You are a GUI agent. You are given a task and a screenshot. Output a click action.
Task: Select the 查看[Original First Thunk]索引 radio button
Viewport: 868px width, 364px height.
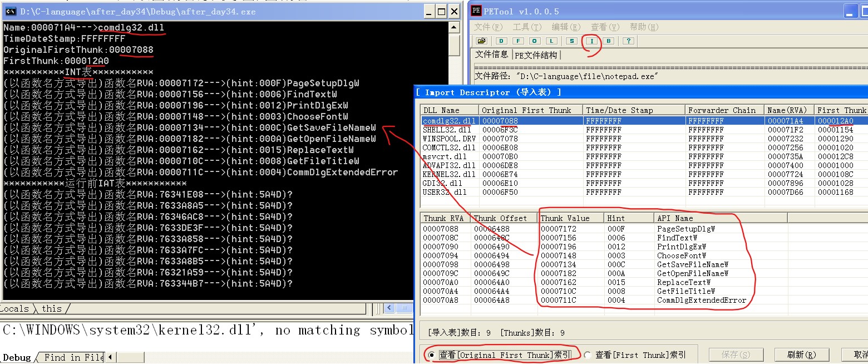[x=431, y=354]
